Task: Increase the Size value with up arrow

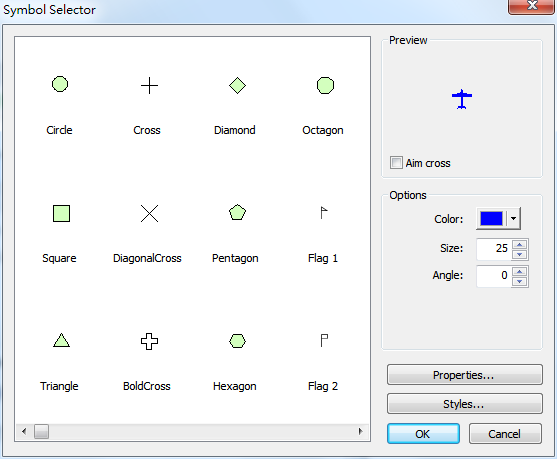Action: pyautogui.click(x=520, y=244)
